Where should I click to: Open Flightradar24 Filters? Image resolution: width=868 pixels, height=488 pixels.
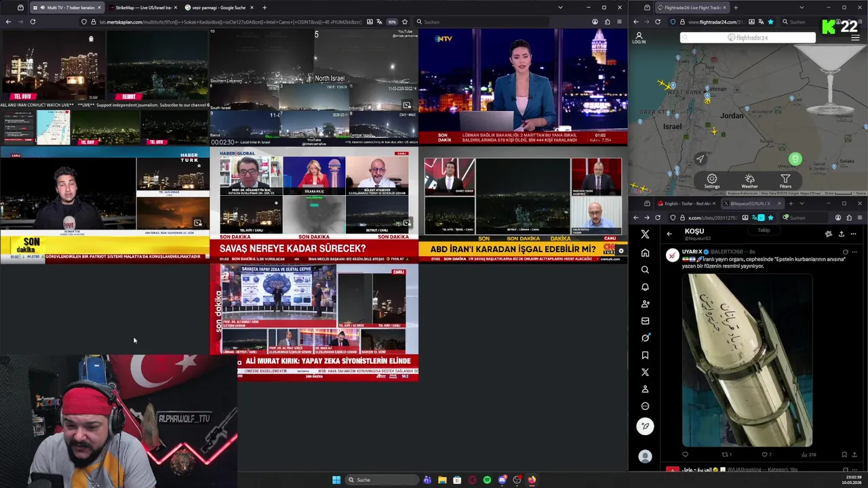click(785, 181)
